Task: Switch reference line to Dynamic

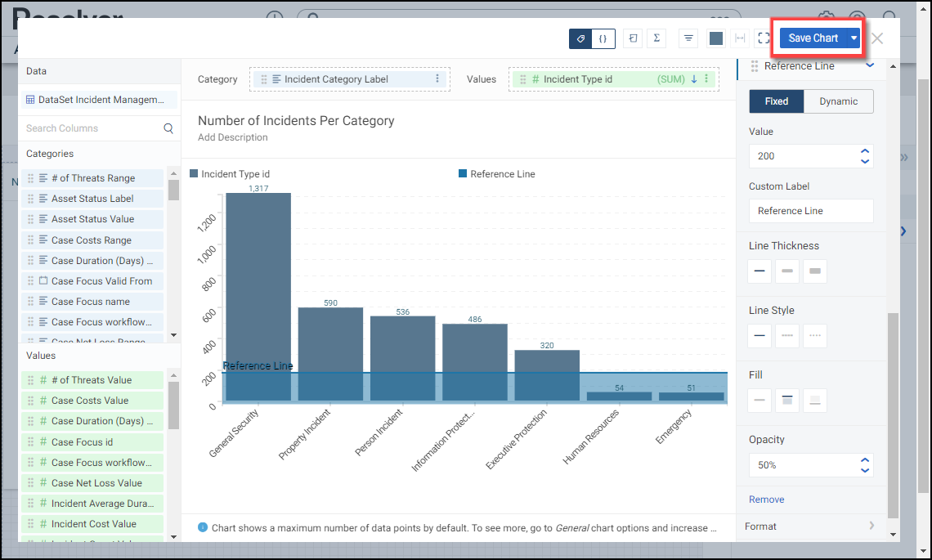Action: 839,101
